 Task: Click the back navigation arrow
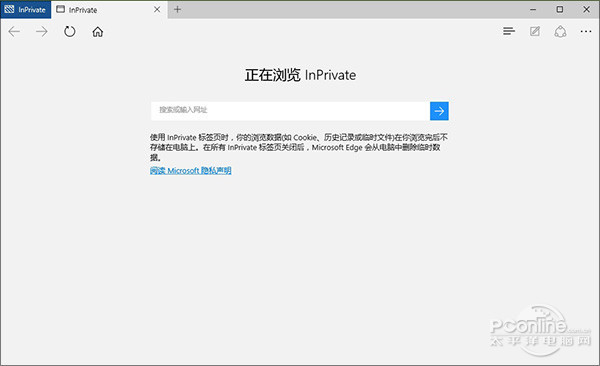point(14,31)
